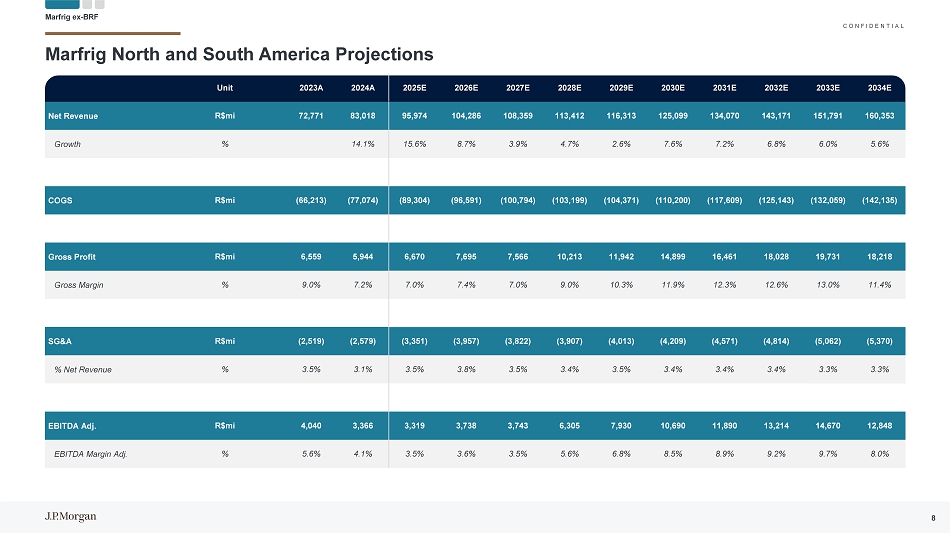Select 2024A net revenue value 83,018

(x=362, y=116)
